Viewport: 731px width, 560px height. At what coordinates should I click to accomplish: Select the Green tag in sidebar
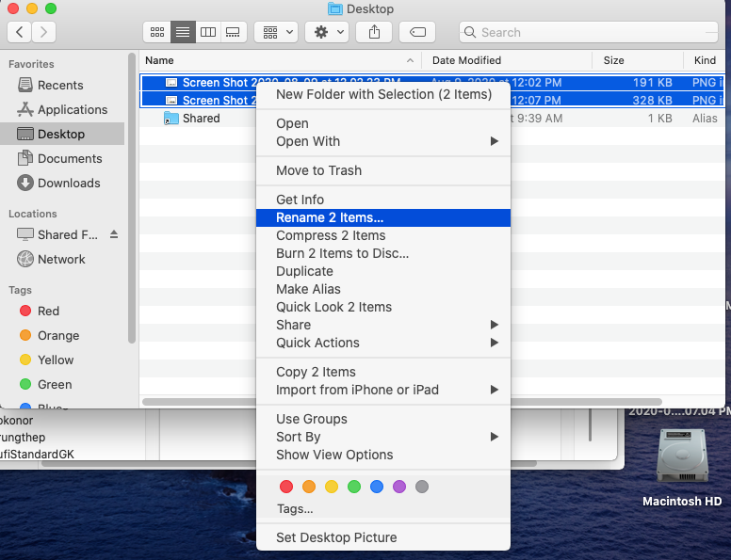[62, 384]
